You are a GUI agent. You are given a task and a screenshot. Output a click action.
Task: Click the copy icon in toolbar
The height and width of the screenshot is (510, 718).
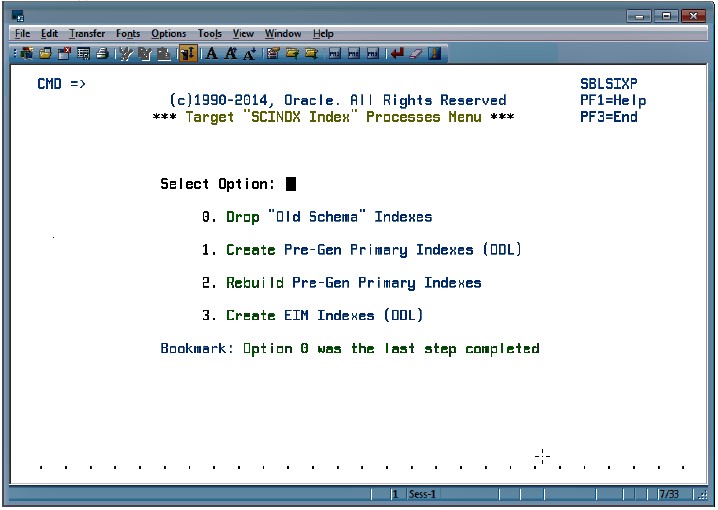coord(145,54)
